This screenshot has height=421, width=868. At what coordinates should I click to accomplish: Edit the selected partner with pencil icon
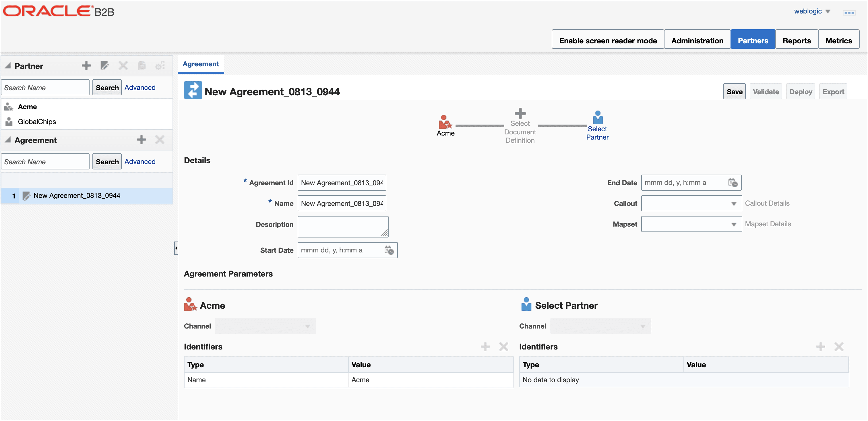click(x=105, y=65)
